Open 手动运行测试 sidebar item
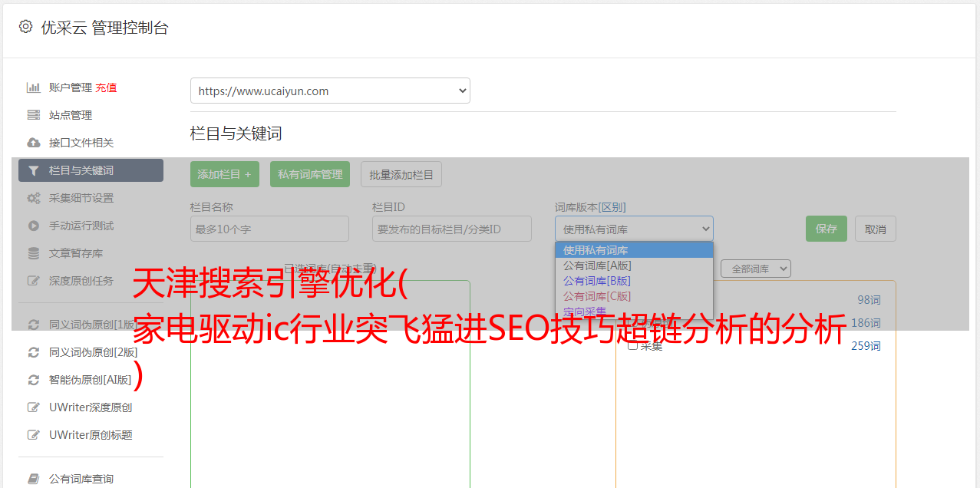This screenshot has height=488, width=980. tap(81, 226)
